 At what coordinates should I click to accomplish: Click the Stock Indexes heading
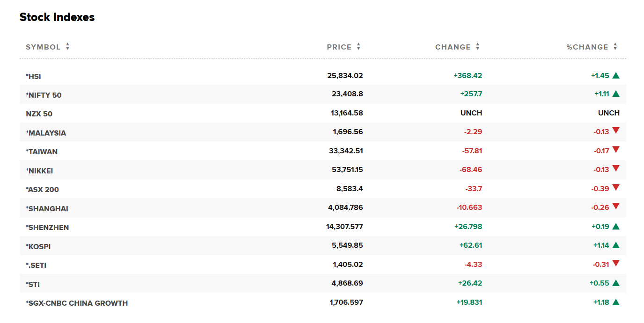(x=57, y=17)
